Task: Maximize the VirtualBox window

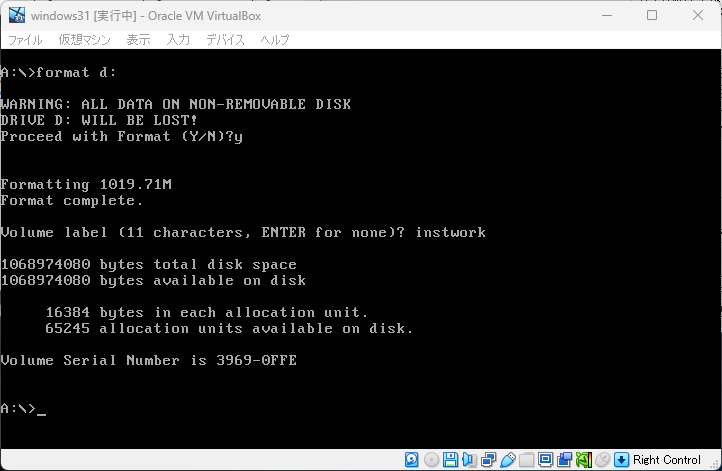Action: coord(652,15)
